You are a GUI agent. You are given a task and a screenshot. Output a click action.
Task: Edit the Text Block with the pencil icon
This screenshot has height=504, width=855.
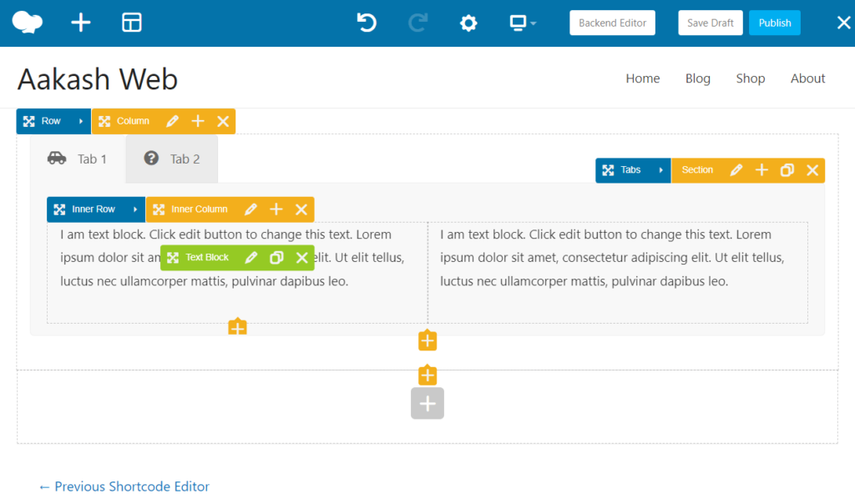(x=250, y=258)
